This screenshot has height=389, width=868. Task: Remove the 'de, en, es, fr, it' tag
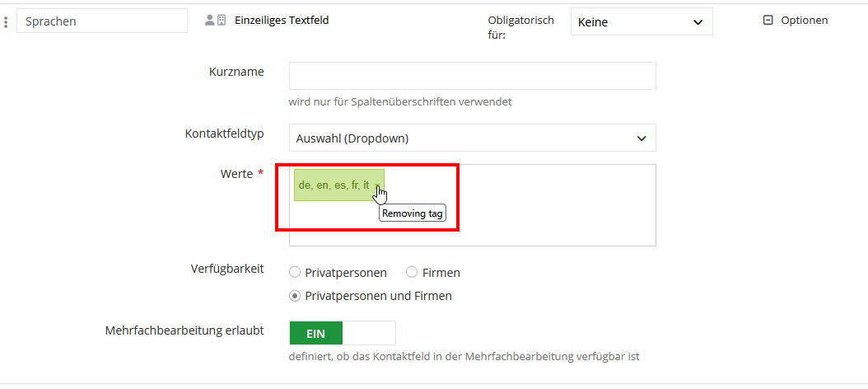[377, 186]
